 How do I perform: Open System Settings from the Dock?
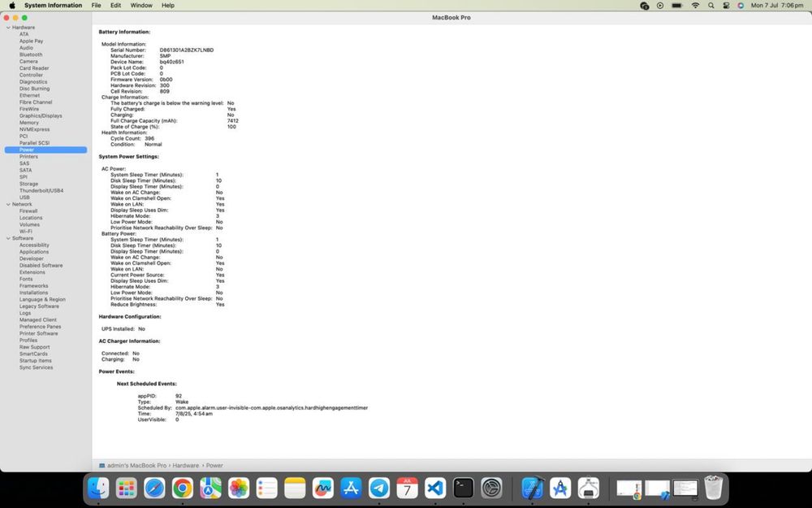[491, 488]
